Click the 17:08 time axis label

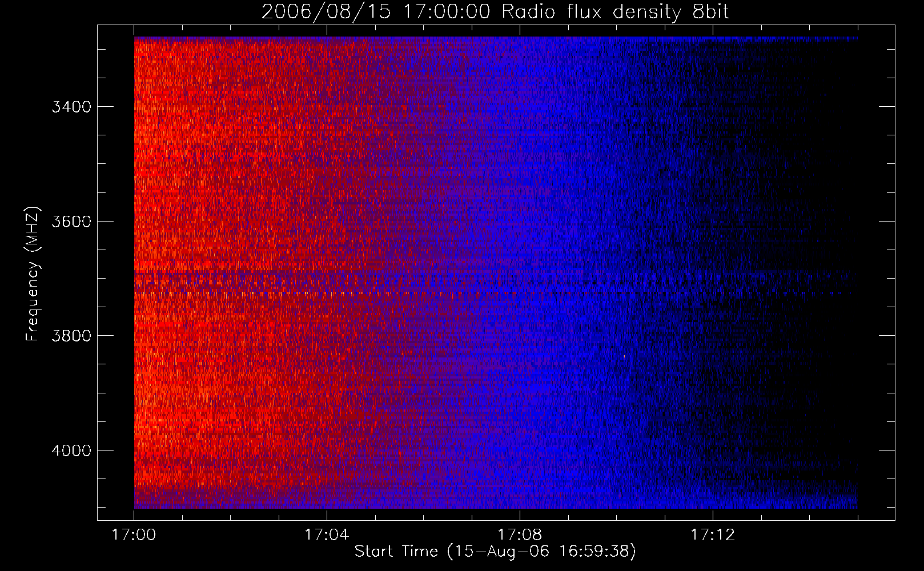tap(520, 535)
